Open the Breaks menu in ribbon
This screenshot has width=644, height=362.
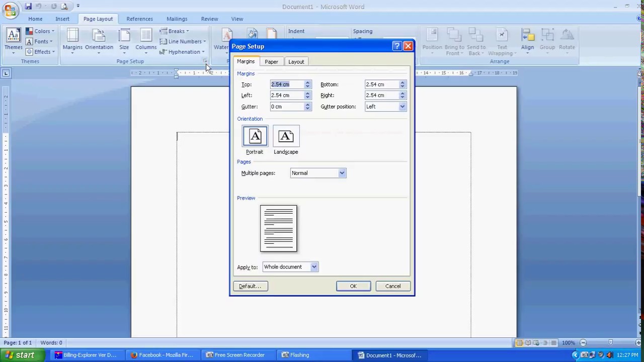point(174,31)
